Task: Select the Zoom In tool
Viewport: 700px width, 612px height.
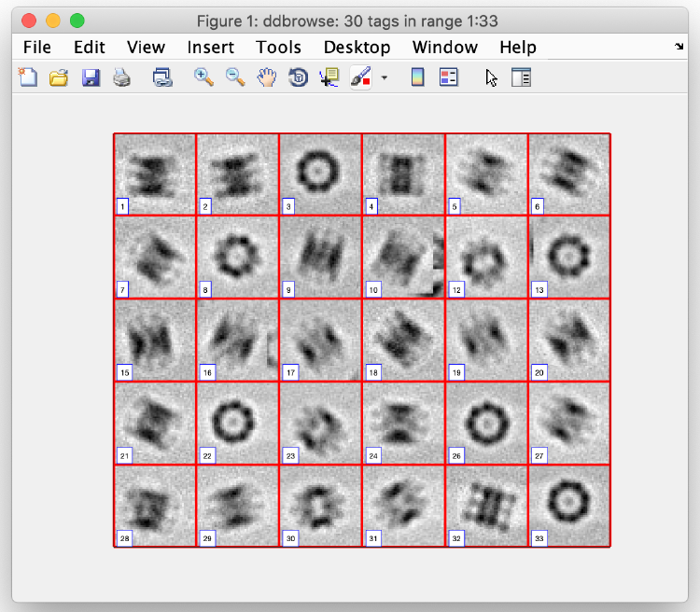Action: pyautogui.click(x=203, y=77)
